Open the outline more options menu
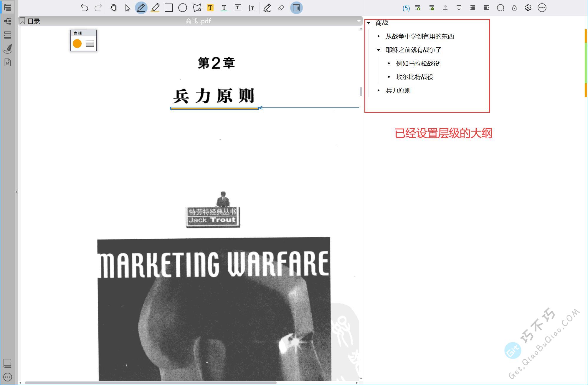 click(542, 8)
